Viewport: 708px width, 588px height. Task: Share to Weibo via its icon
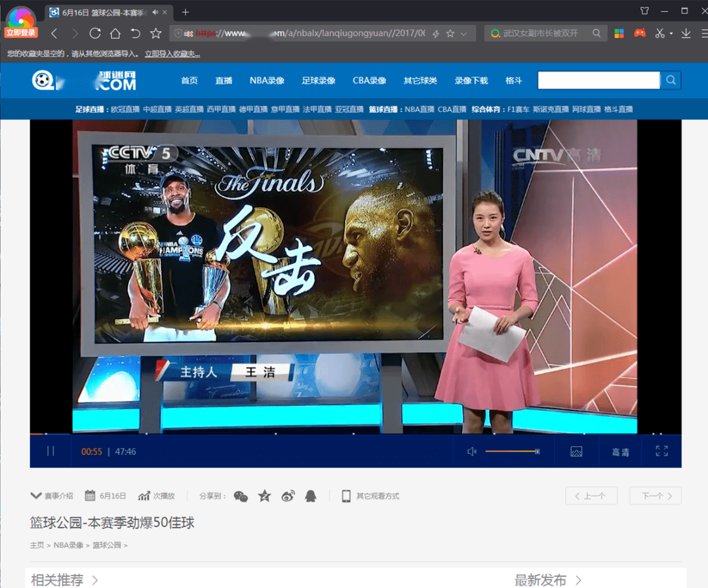click(288, 496)
